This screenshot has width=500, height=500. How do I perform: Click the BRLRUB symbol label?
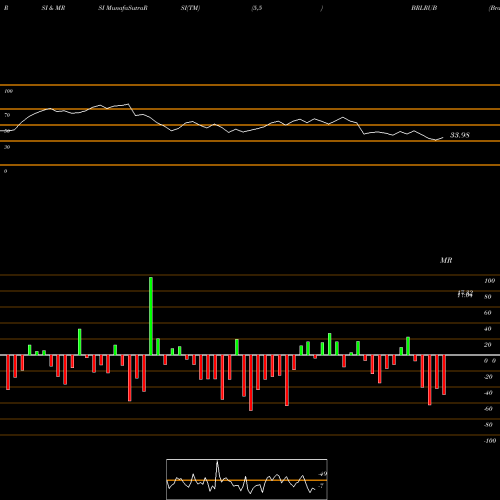click(424, 8)
